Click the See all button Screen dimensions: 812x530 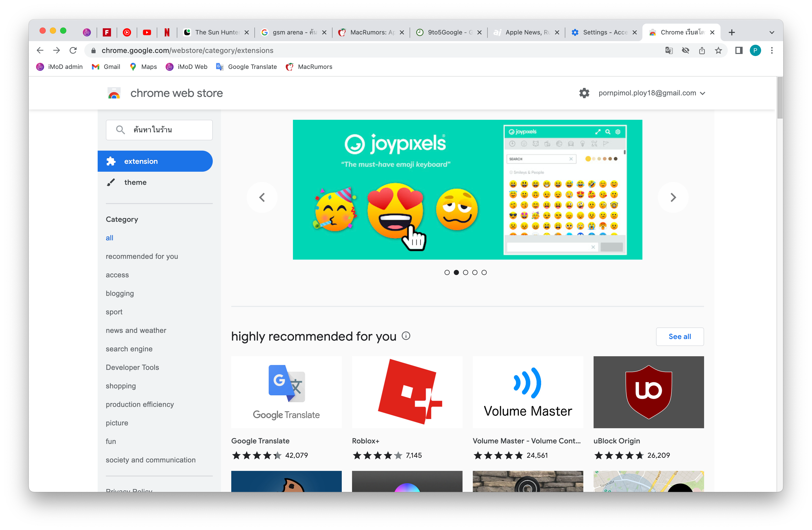click(x=679, y=336)
